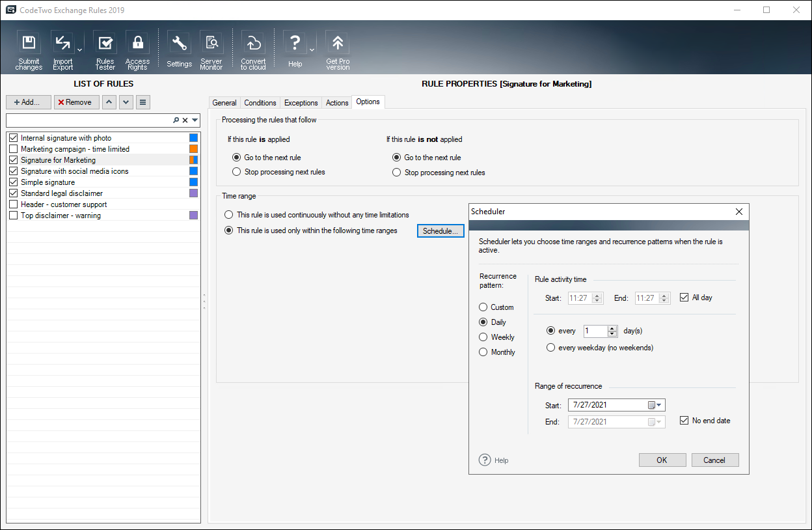This screenshot has height=530, width=812.
Task: Click purple swatch for Standard legal disclaimer
Action: pyautogui.click(x=193, y=193)
